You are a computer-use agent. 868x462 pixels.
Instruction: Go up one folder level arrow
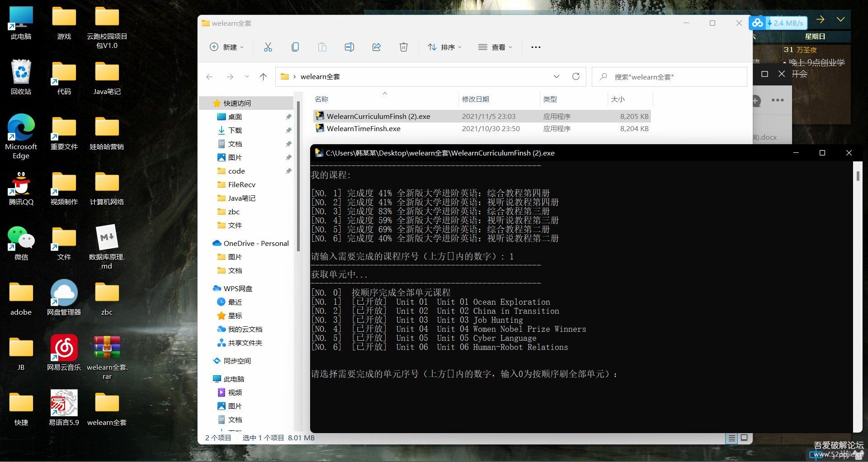pyautogui.click(x=263, y=77)
